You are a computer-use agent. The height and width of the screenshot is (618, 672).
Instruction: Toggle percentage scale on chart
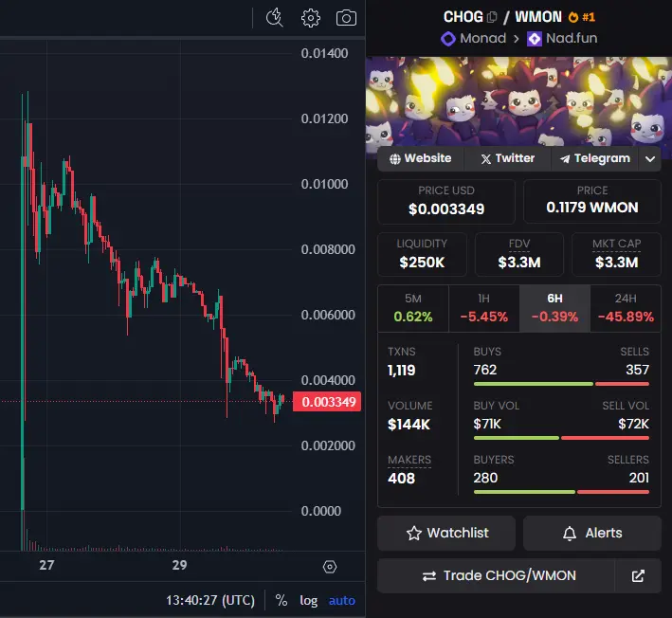tap(282, 600)
